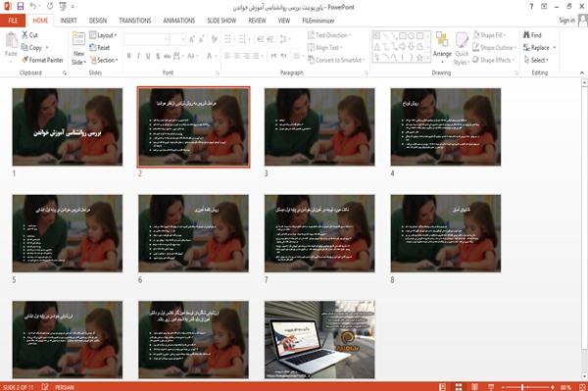
Task: Start Slide Show icon in status bar
Action: tap(491, 387)
